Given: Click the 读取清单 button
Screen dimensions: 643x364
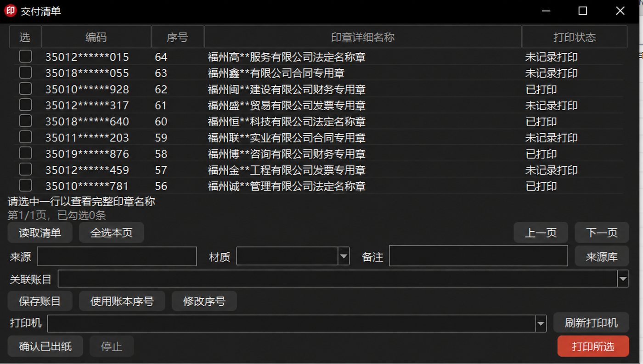Looking at the screenshot, I should [40, 233].
